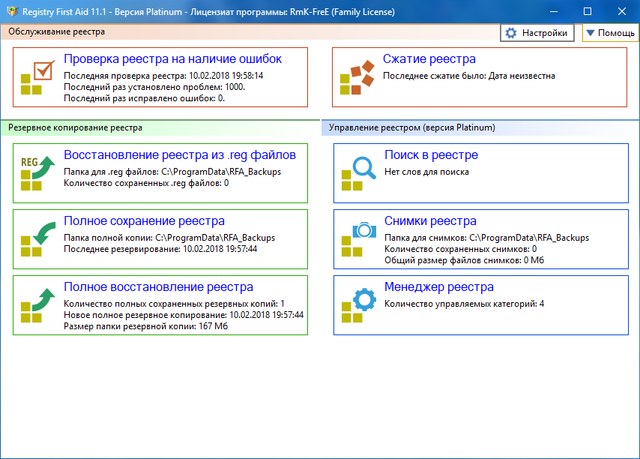Open Снимки реестра section

click(x=429, y=220)
